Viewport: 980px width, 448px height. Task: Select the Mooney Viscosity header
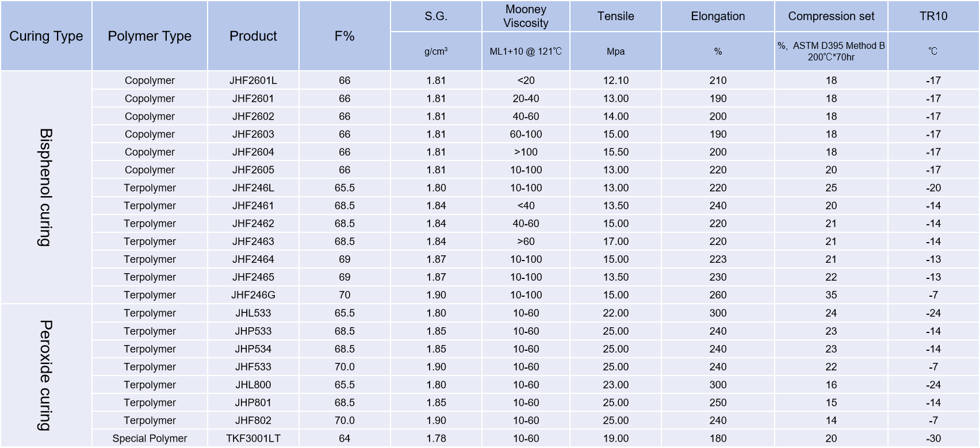526,16
